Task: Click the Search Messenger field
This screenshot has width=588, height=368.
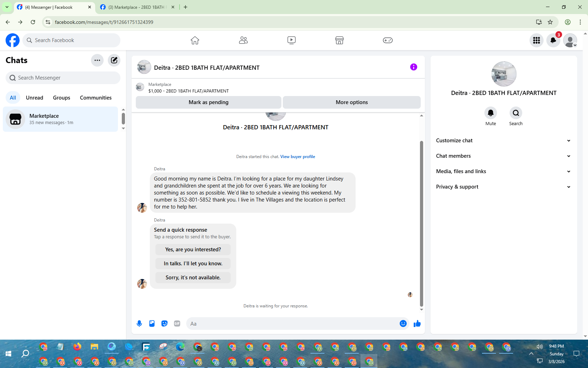Action: (63, 78)
